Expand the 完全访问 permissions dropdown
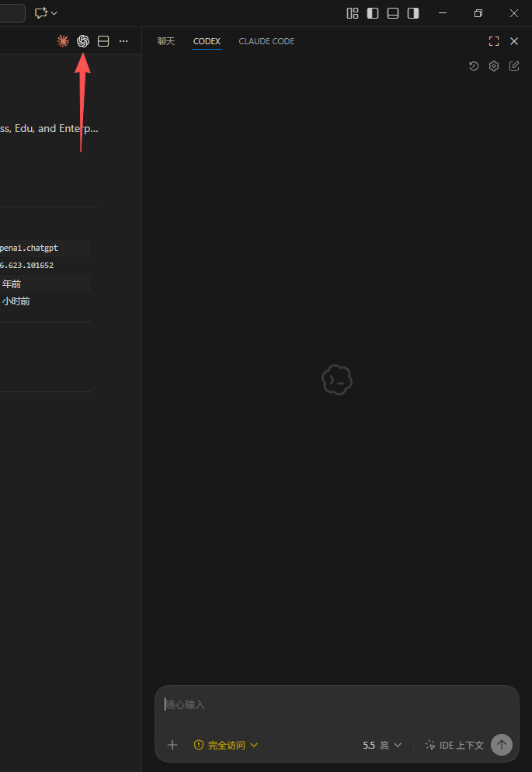 [x=226, y=745]
